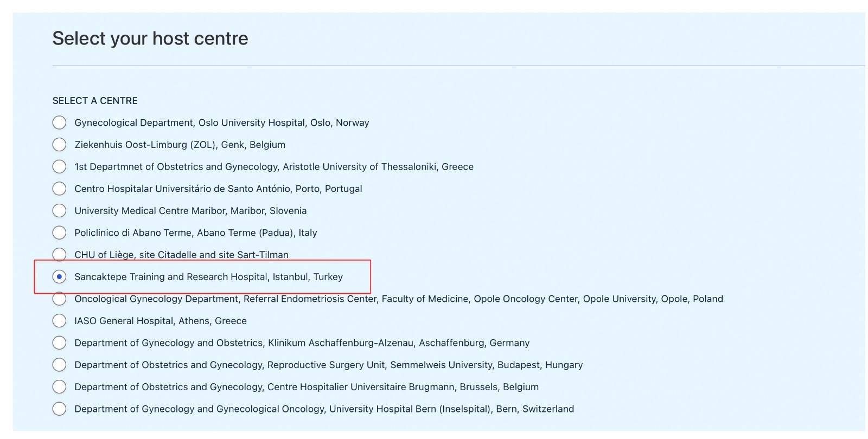Select the Brugmann Brussels radio button
Image resolution: width=868 pixels, height=439 pixels.
59,387
